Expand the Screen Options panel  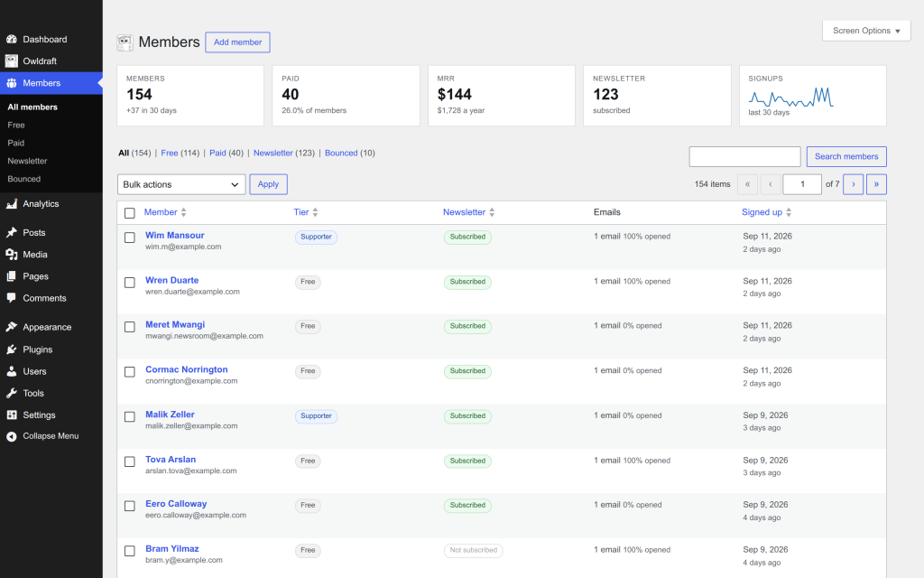[866, 31]
